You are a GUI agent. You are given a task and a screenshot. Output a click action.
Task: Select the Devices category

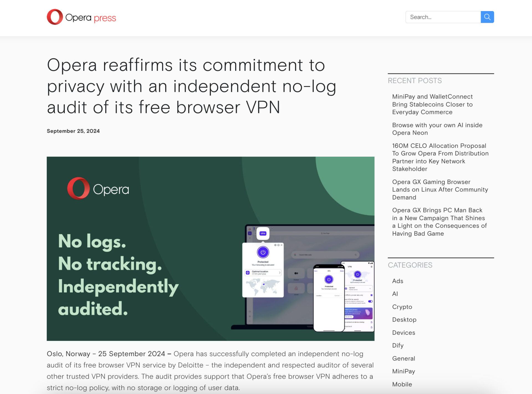(404, 333)
